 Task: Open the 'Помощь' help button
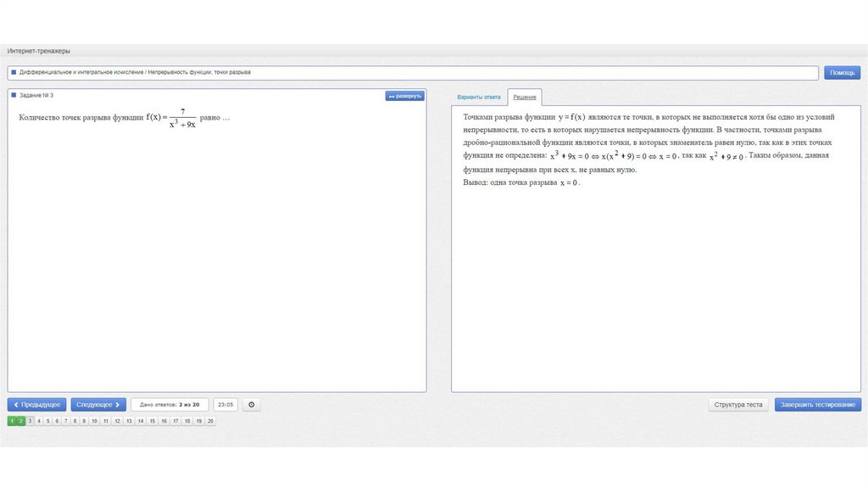[x=842, y=73]
